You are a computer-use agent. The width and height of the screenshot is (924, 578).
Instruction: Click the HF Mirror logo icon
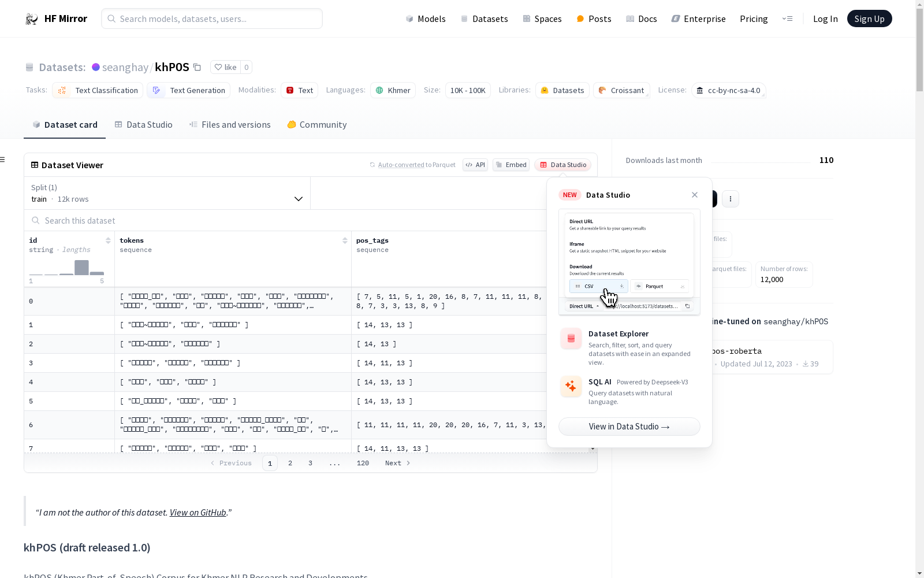[x=32, y=19]
